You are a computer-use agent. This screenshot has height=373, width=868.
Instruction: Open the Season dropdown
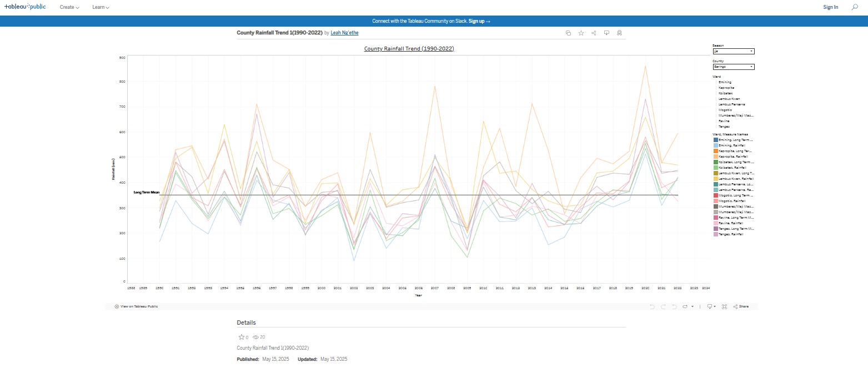click(734, 51)
